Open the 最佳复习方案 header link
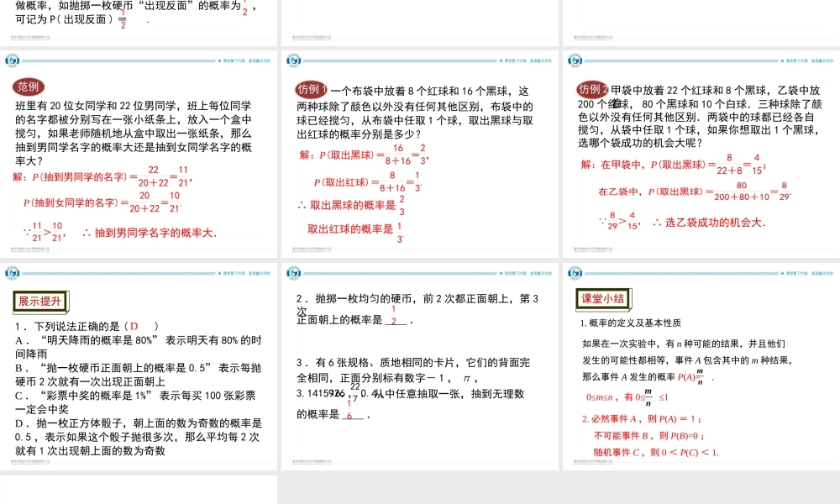 pyautogui.click(x=233, y=59)
